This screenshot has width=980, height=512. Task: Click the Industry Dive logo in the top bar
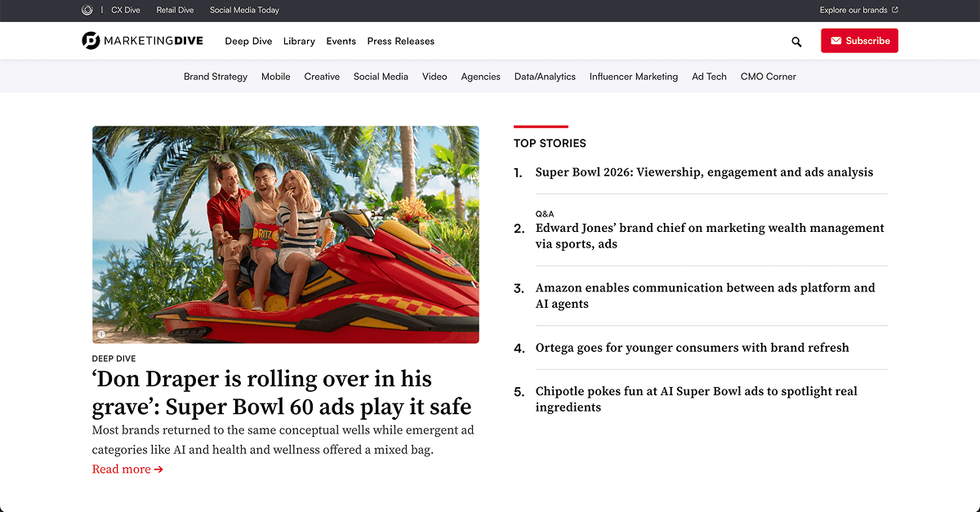(x=87, y=11)
